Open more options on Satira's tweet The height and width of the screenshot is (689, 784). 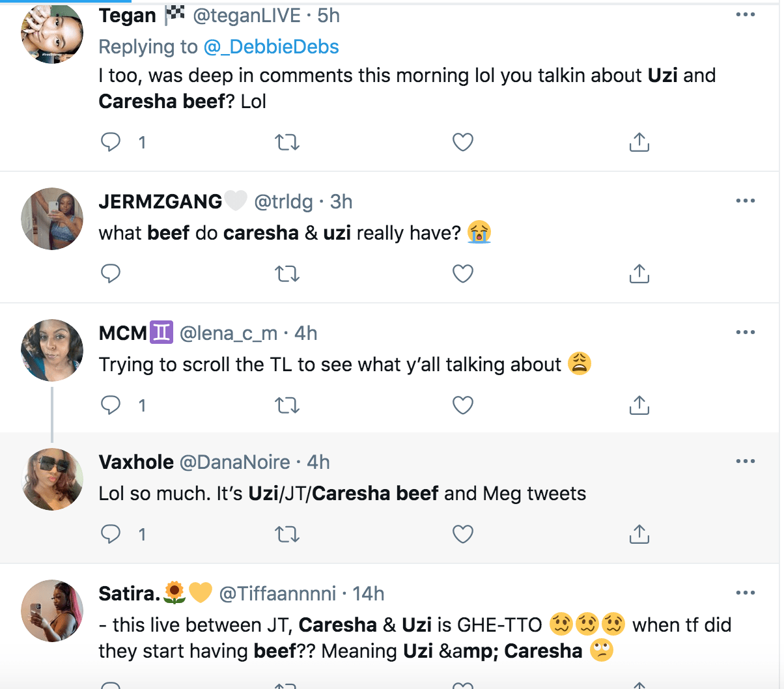click(x=746, y=593)
